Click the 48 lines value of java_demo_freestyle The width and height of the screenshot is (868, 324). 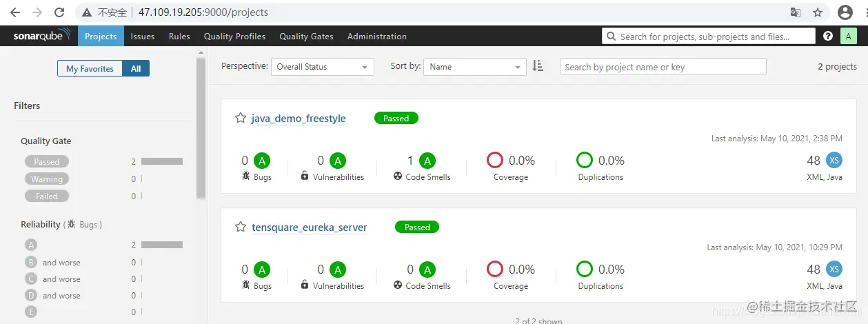814,160
